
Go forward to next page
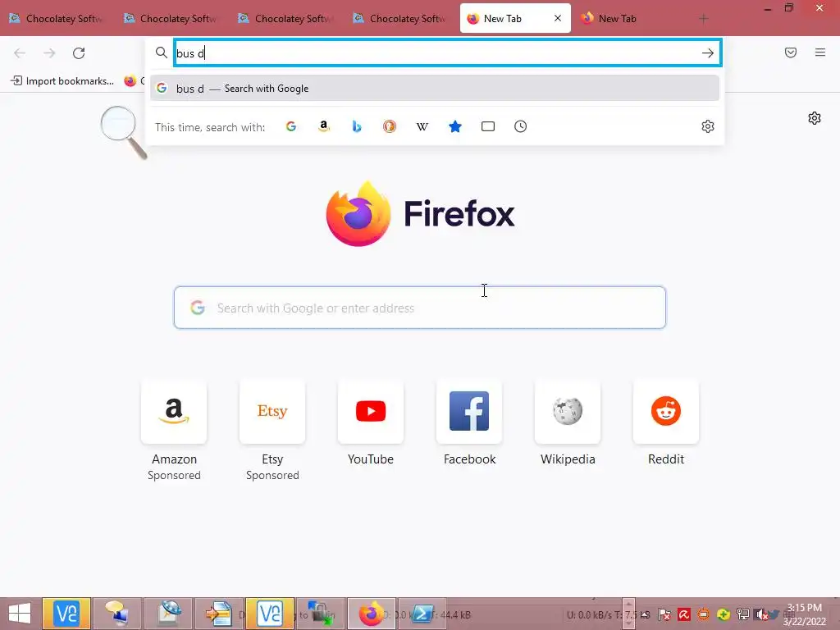(49, 53)
